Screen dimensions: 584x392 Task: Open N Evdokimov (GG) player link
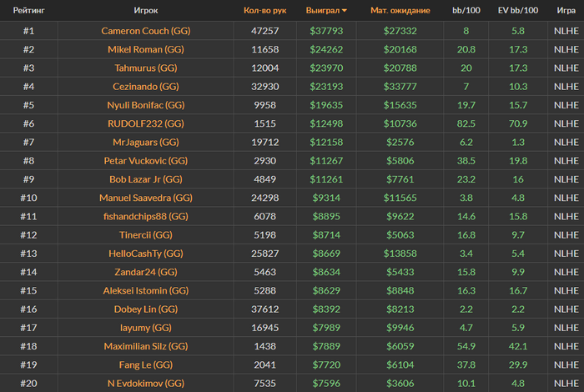click(x=146, y=384)
